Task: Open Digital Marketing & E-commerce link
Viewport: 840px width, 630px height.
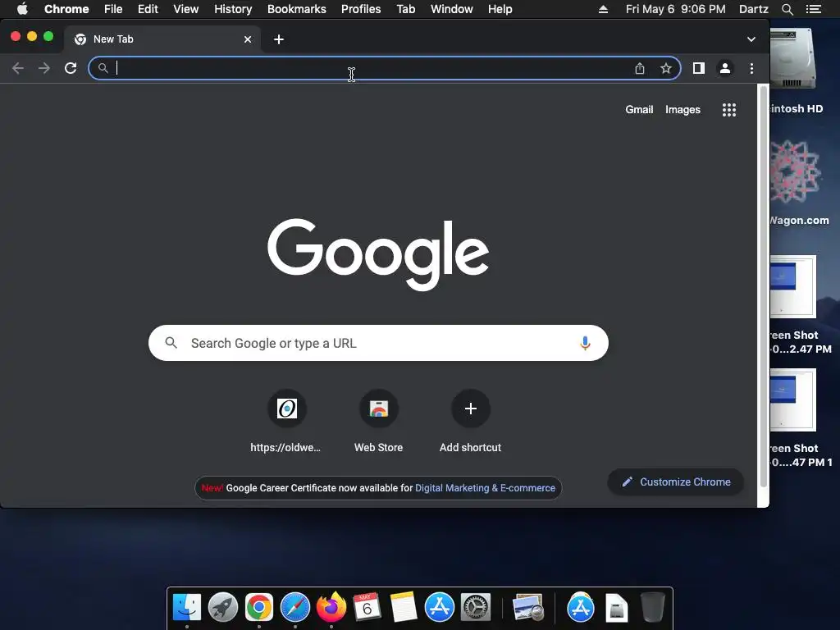Action: 485,488
